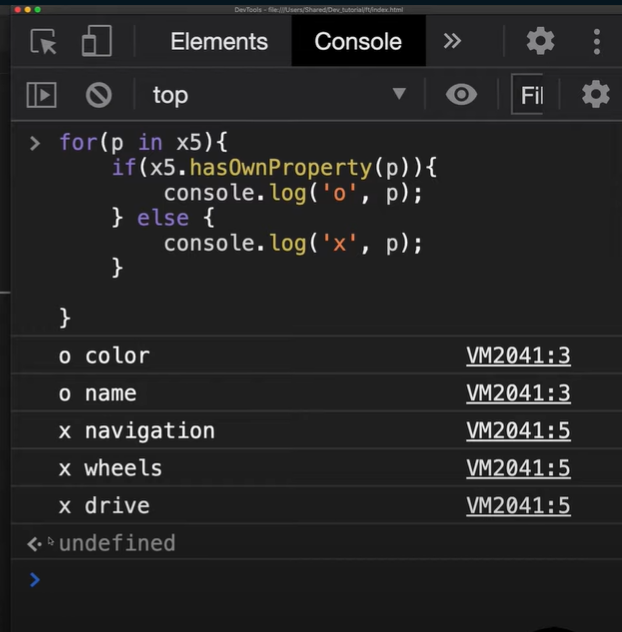Open VM2041:5 link on drive row
The image size is (622, 632).
518,505
